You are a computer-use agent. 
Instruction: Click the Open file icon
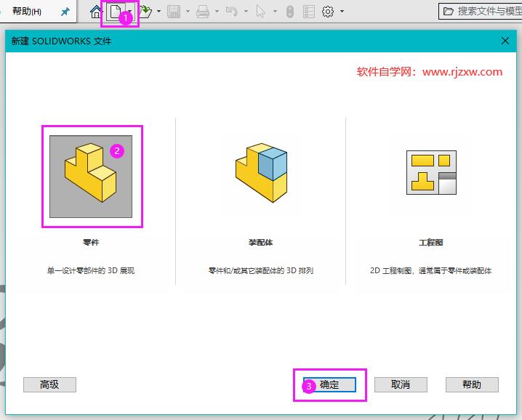pos(145,12)
